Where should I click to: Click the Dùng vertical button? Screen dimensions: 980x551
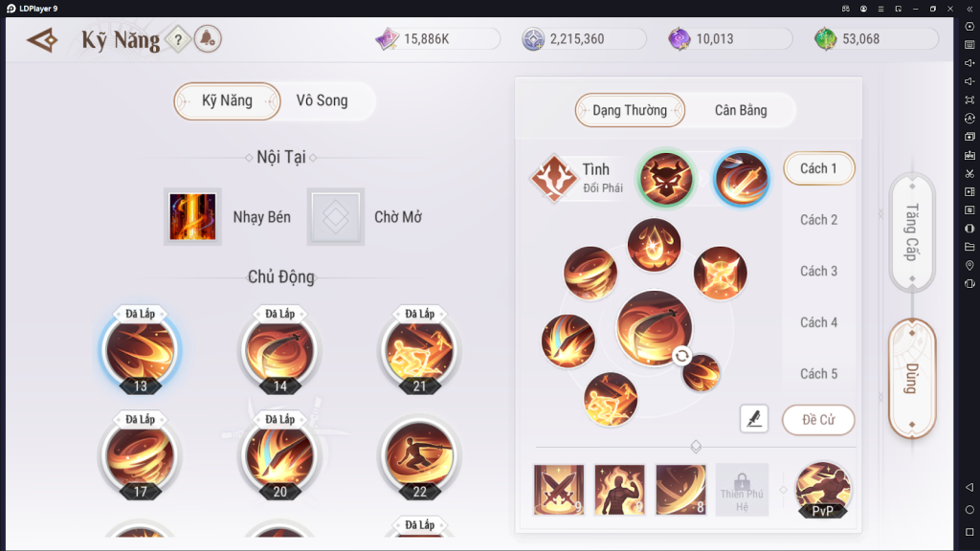912,379
